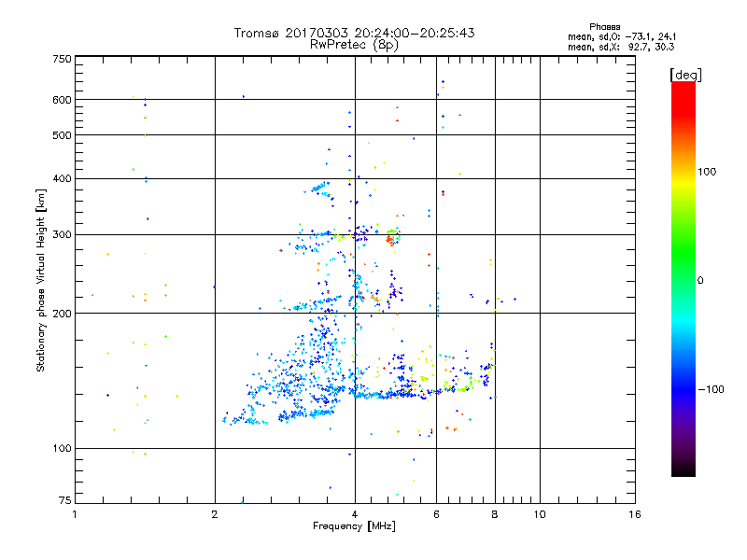Click the y-axis label '400'

(x=63, y=179)
